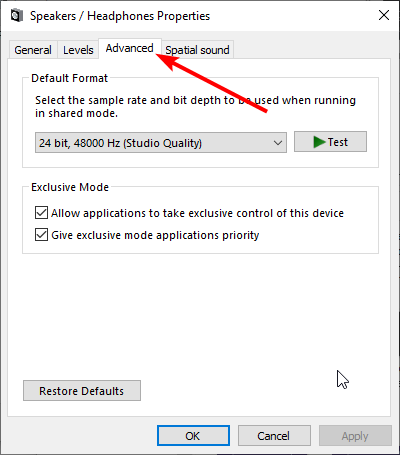Open the 24 bit, 48000 Hz format combo box
This screenshot has height=455, width=400.
point(161,143)
